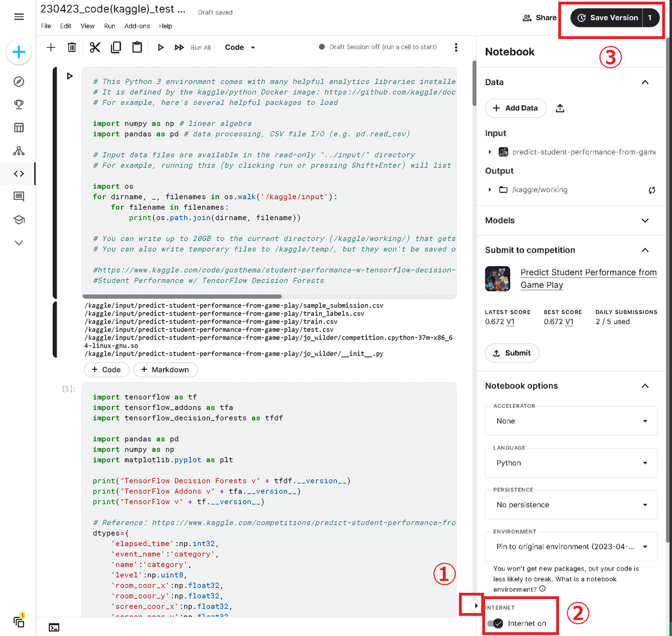
Task: Open the Add-ons menu
Action: click(x=137, y=26)
